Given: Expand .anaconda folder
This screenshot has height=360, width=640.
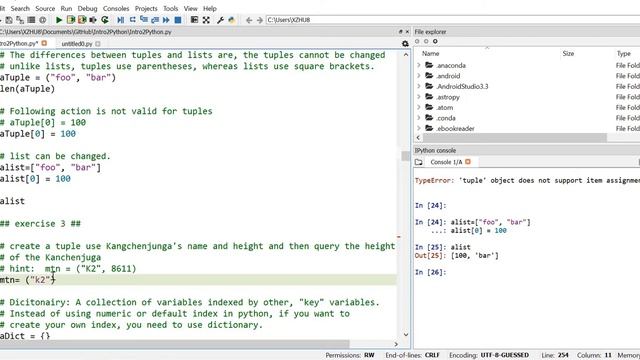Looking at the screenshot, I should coord(418,65).
